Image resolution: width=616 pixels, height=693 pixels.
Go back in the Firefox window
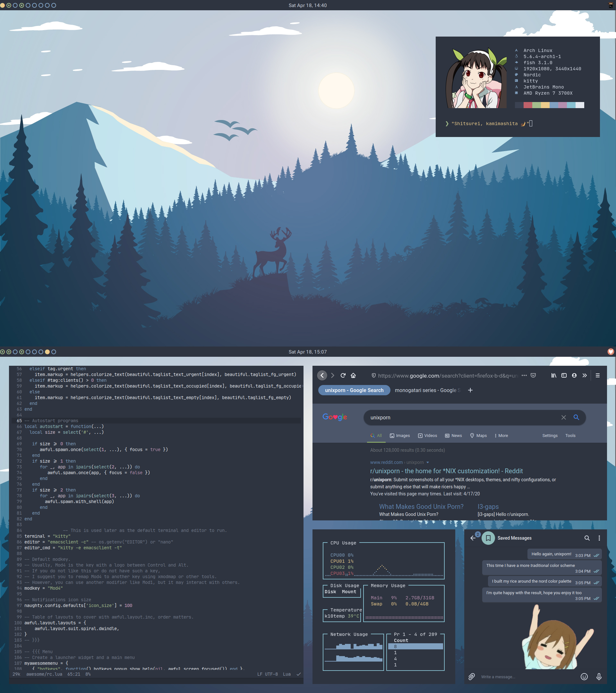[322, 375]
